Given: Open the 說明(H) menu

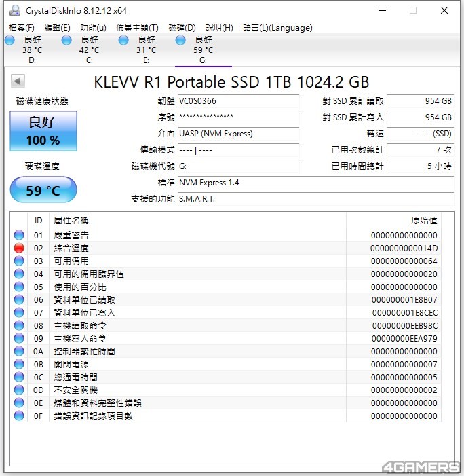Looking at the screenshot, I should tap(219, 28).
